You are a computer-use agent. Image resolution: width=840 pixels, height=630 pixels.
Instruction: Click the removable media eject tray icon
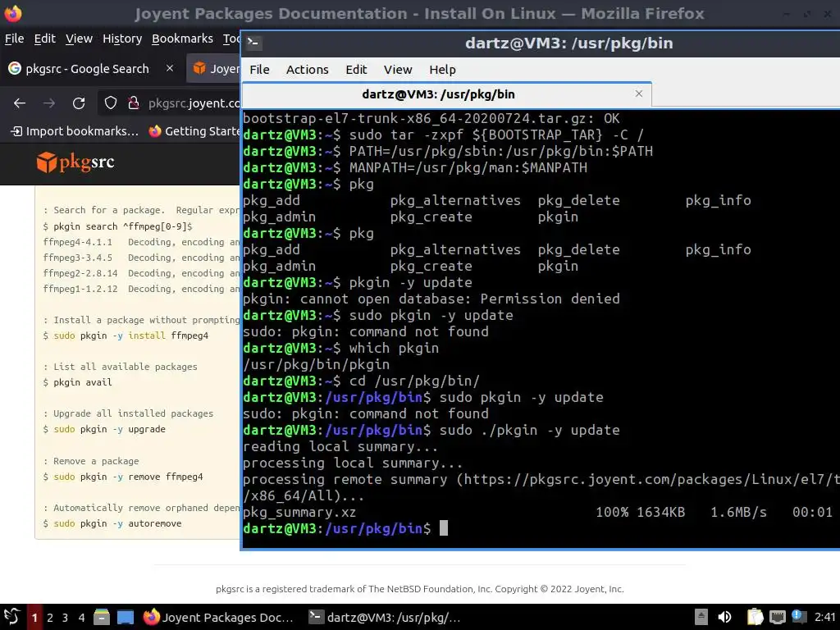click(x=701, y=617)
